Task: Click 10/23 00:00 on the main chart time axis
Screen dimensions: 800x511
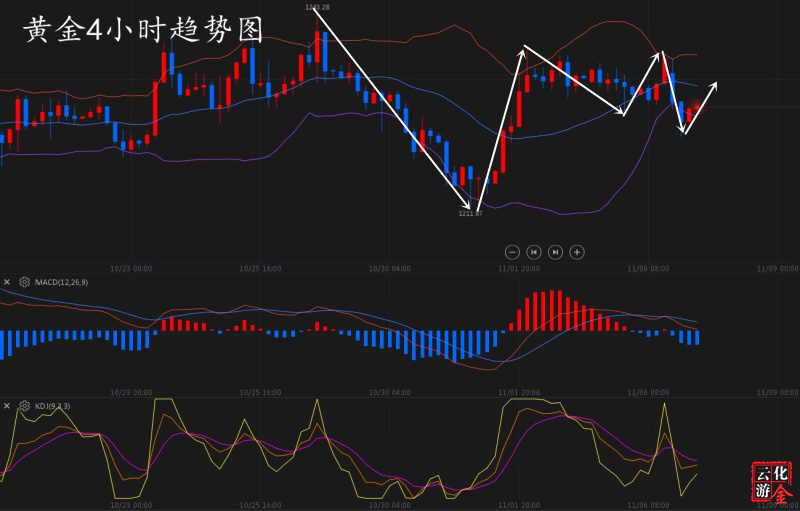Action: pos(131,268)
